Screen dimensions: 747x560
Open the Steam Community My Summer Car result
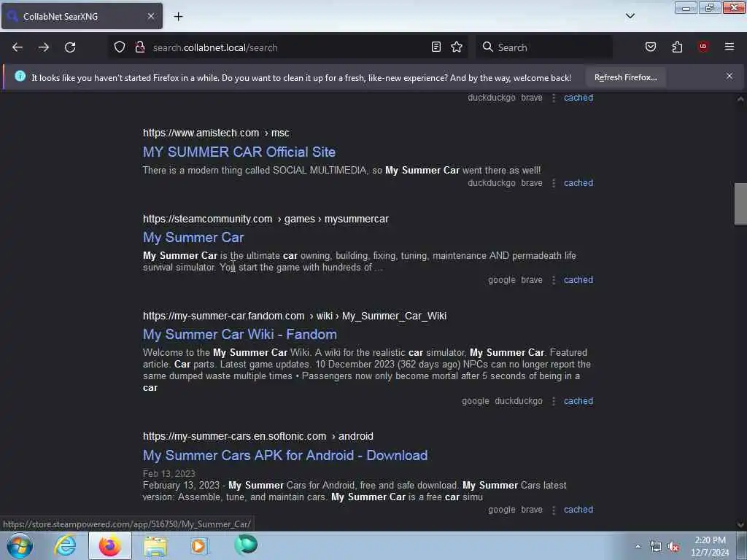pyautogui.click(x=193, y=237)
